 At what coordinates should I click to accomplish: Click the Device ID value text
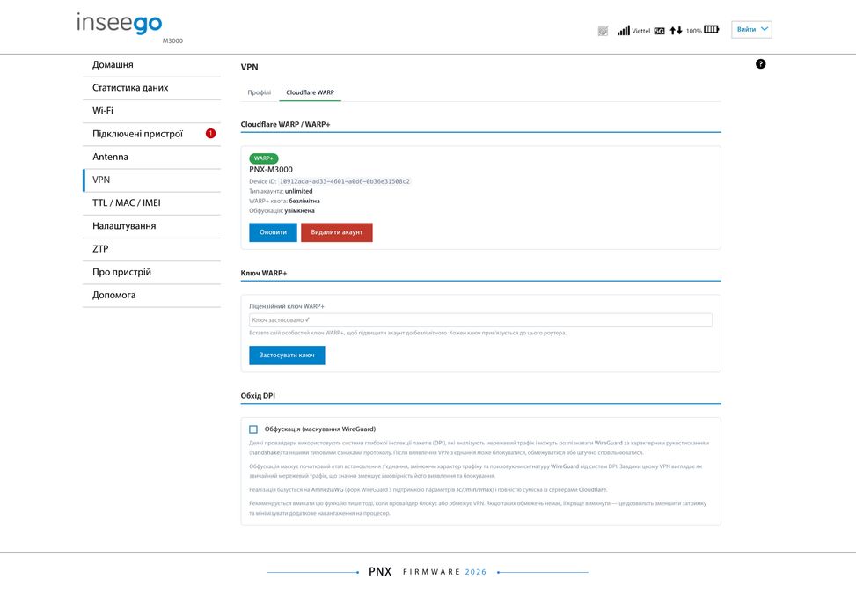(x=345, y=181)
